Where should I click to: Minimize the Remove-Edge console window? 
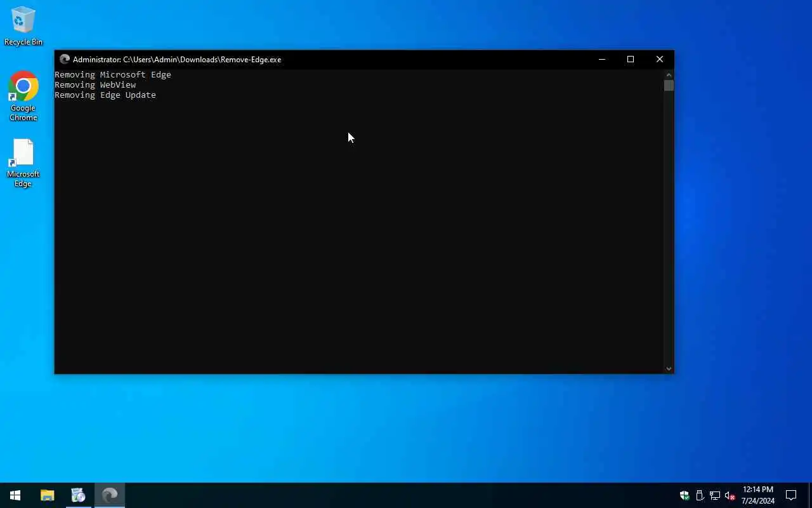[x=601, y=59]
